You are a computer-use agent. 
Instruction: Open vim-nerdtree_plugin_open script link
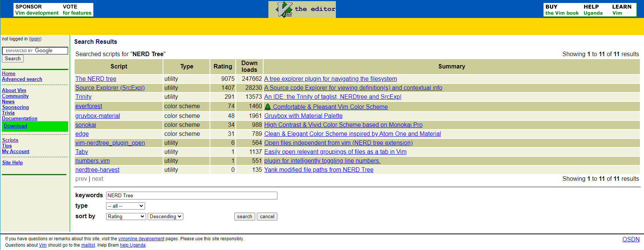click(110, 143)
